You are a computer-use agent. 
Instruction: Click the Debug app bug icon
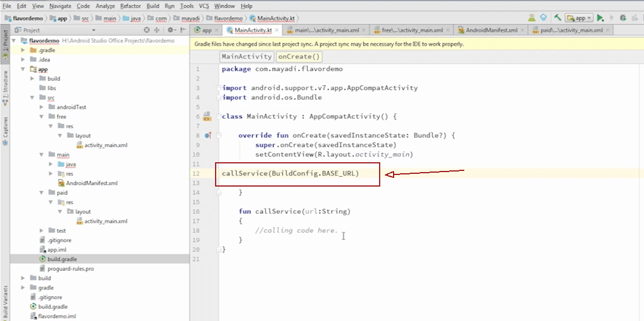click(x=623, y=18)
